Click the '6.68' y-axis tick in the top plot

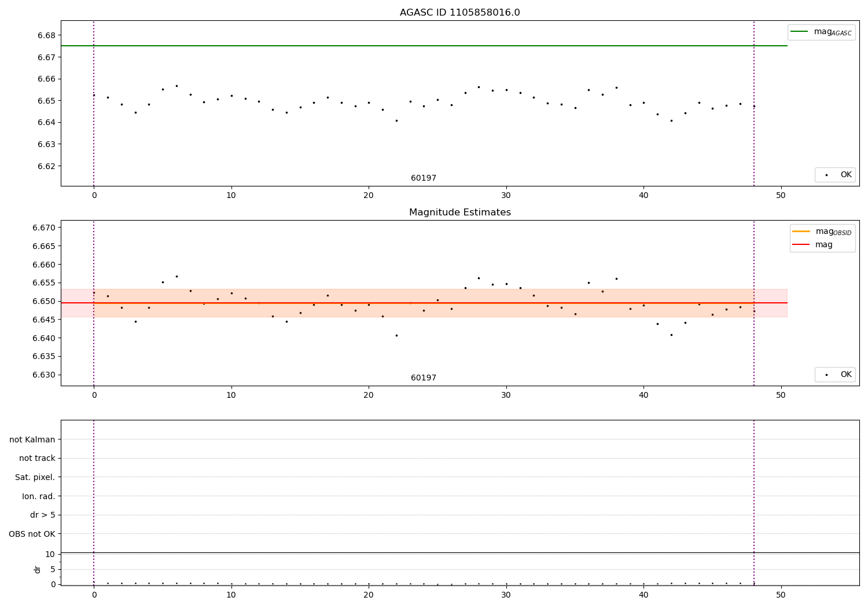click(x=46, y=35)
